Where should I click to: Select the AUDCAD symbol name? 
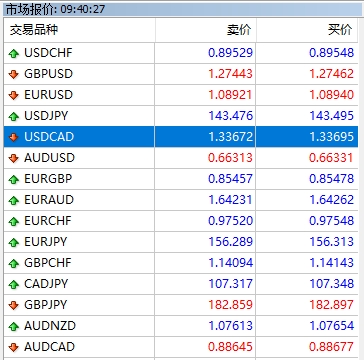point(49,347)
